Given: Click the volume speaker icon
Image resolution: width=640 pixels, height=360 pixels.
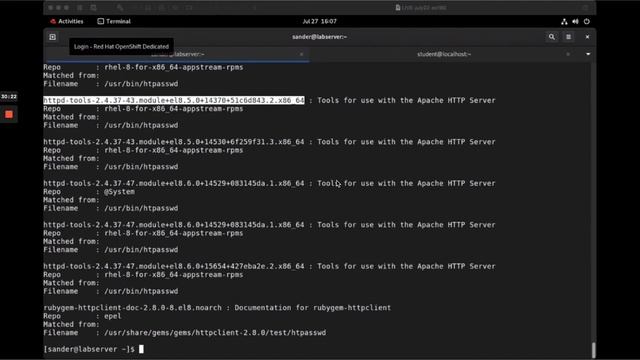Looking at the screenshot, I should pos(575,22).
